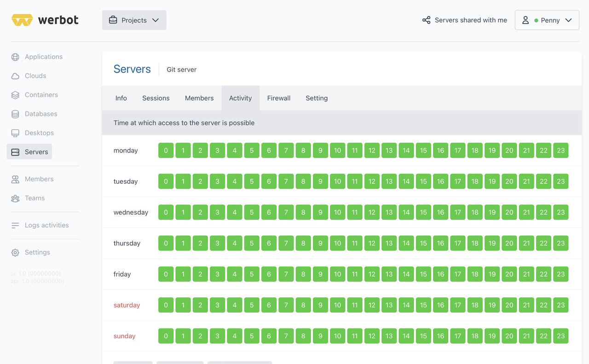Click the user avatar icon near Penny
Screen dimensions: 589x364
click(x=525, y=20)
